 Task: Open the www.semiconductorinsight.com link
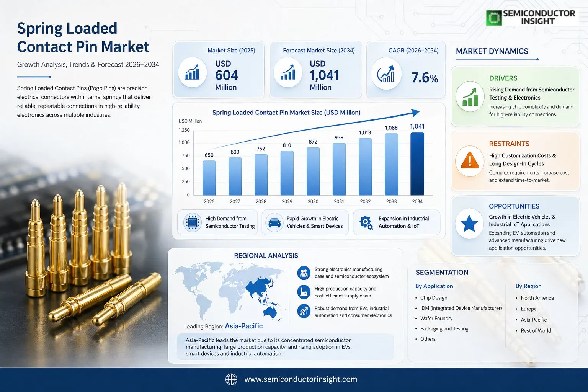click(x=301, y=379)
